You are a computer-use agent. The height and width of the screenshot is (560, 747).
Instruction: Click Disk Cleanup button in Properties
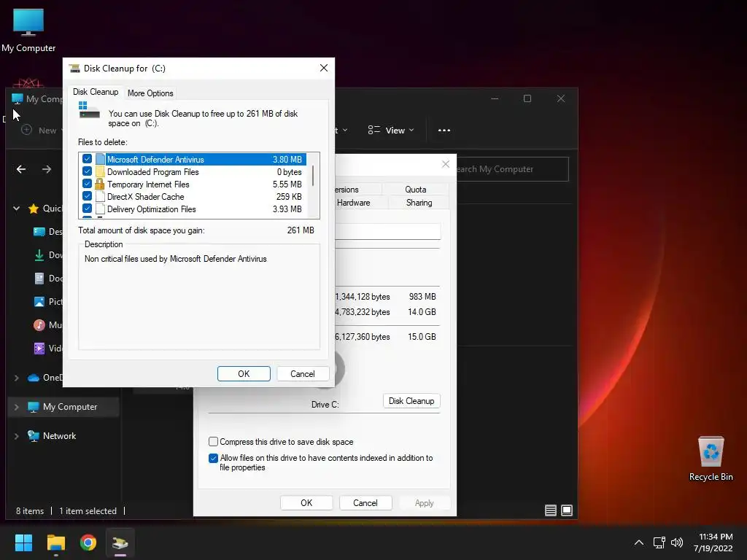tap(411, 401)
